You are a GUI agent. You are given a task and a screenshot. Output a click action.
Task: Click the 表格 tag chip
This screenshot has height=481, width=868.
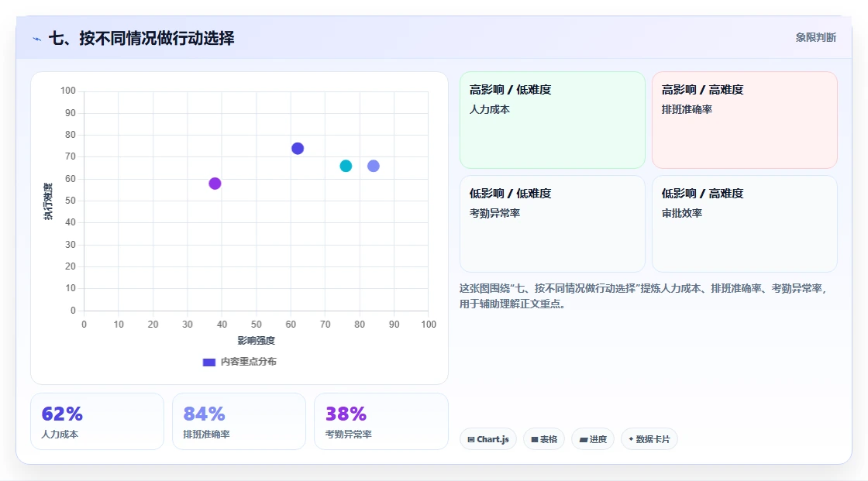544,439
